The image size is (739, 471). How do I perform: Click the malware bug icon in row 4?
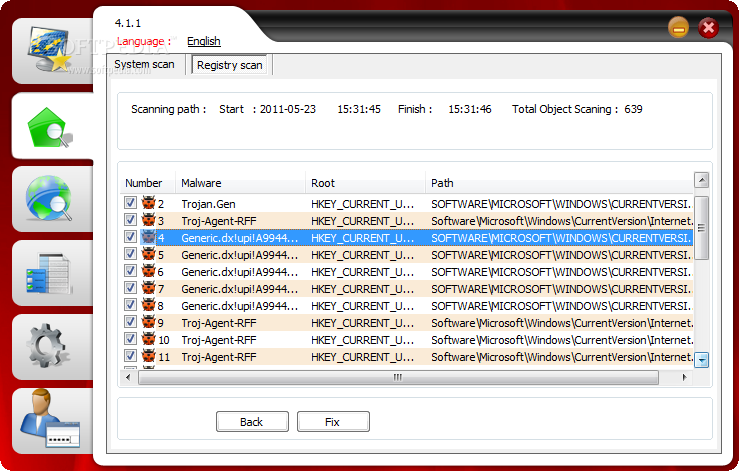click(x=148, y=237)
